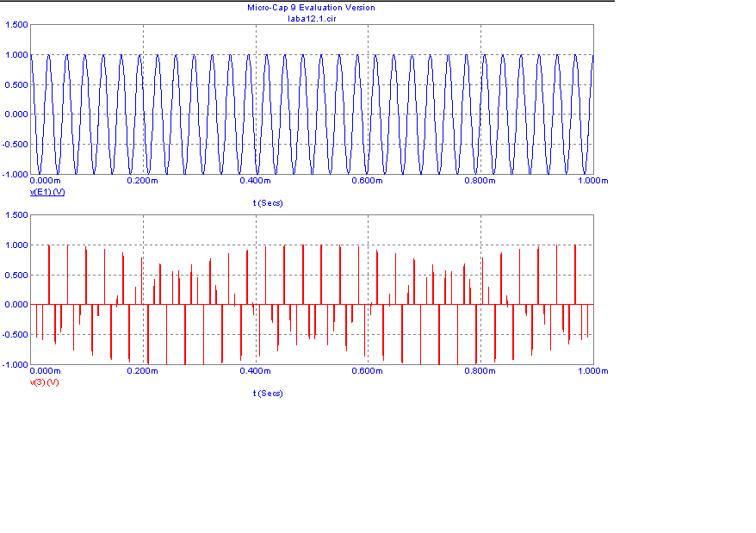Click the 0.000m x-axis tick of top plot
This screenshot has height=533, width=756.
[x=46, y=181]
